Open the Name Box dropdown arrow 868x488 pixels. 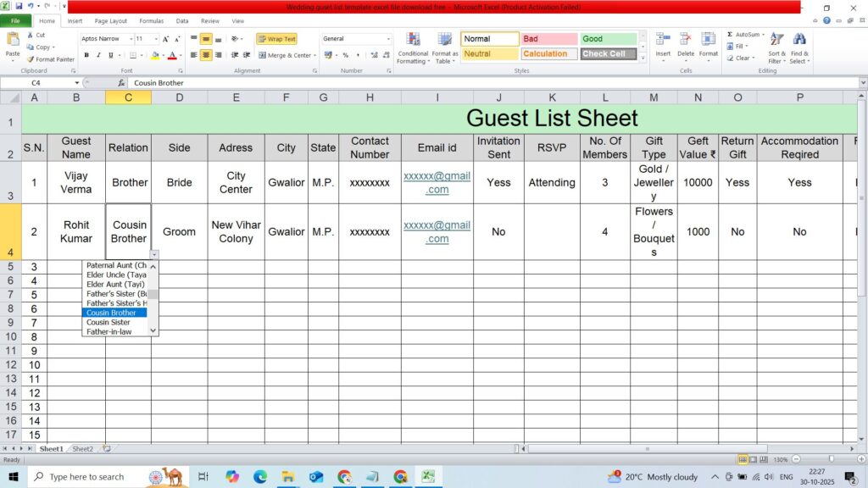point(76,83)
